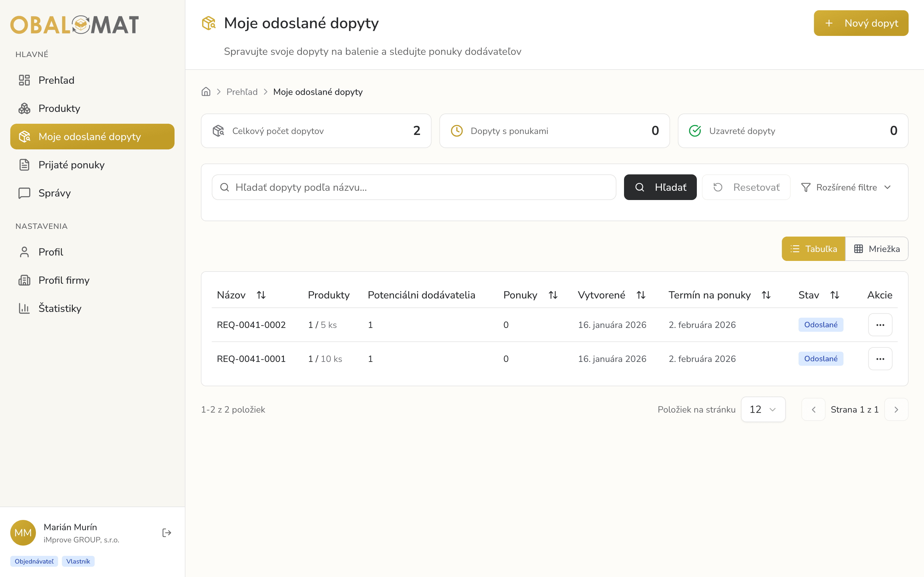Screen dimensions: 924x577
Task: Click the OBALOMAT logo
Action: coord(74,25)
